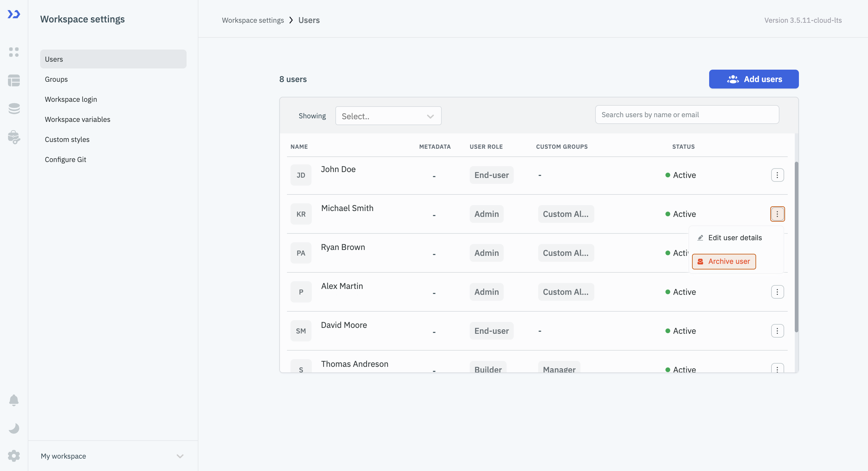The height and width of the screenshot is (471, 868).
Task: Open the notifications bell icon
Action: (14, 400)
